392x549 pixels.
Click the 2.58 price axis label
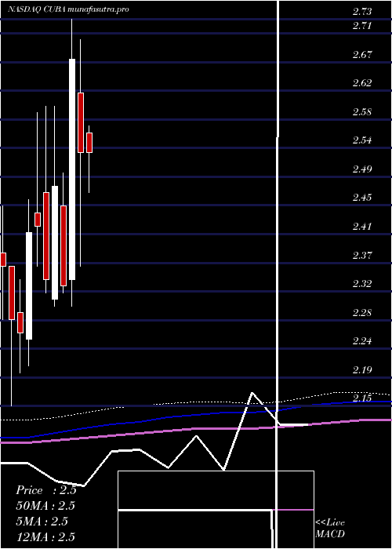click(362, 112)
